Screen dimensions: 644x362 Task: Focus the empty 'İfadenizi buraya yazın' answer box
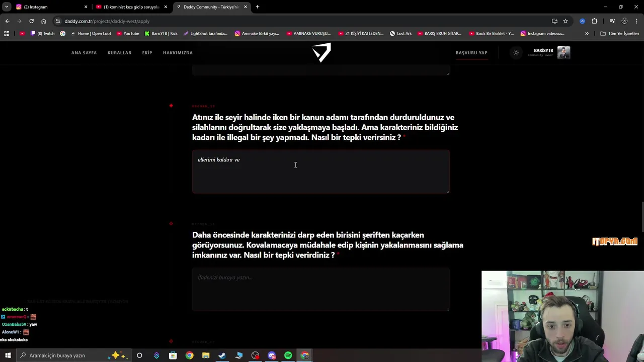tap(321, 289)
